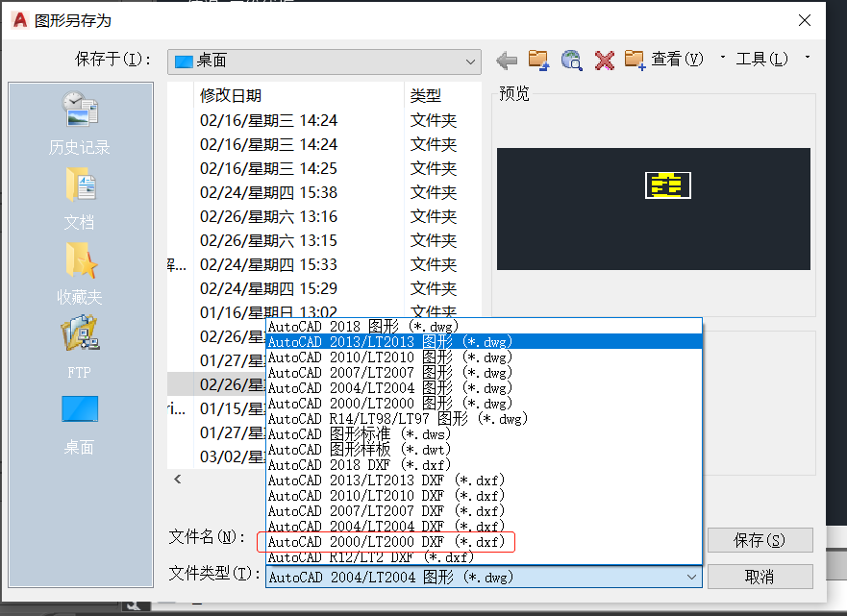Click the 取消 cancel button

click(x=760, y=577)
